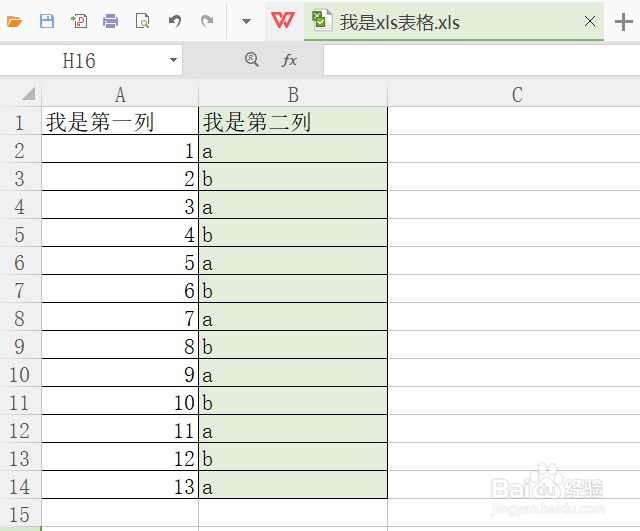
Task: Select empty cell C1
Action: pyautogui.click(x=514, y=121)
